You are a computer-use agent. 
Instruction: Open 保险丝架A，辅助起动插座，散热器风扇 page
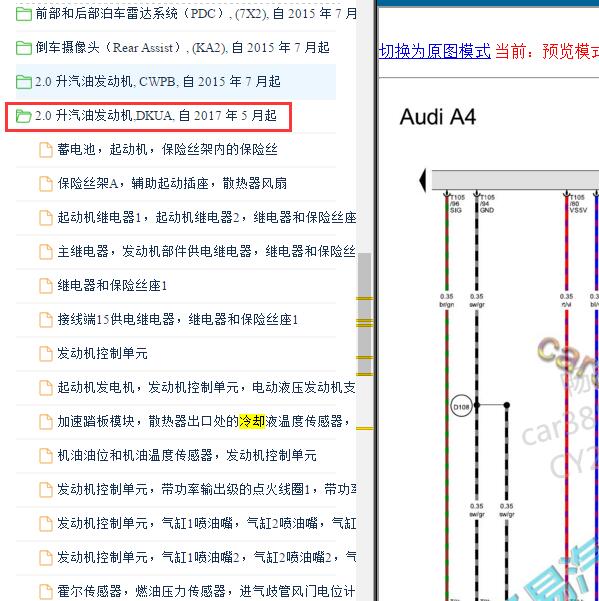(172, 183)
